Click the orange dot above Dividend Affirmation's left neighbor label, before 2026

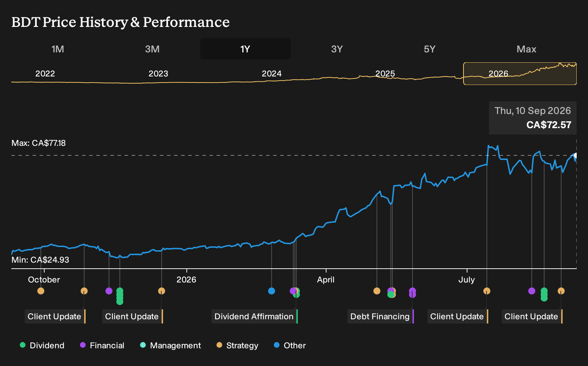tap(161, 291)
